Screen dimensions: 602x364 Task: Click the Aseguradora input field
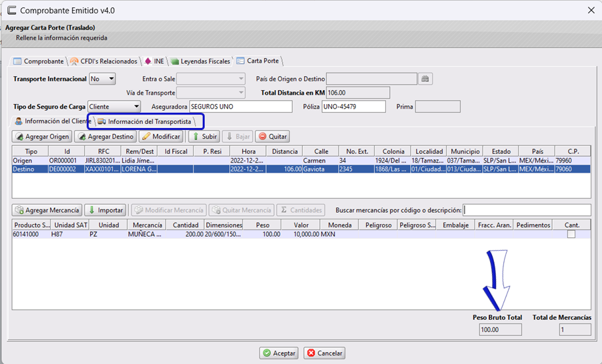(241, 107)
